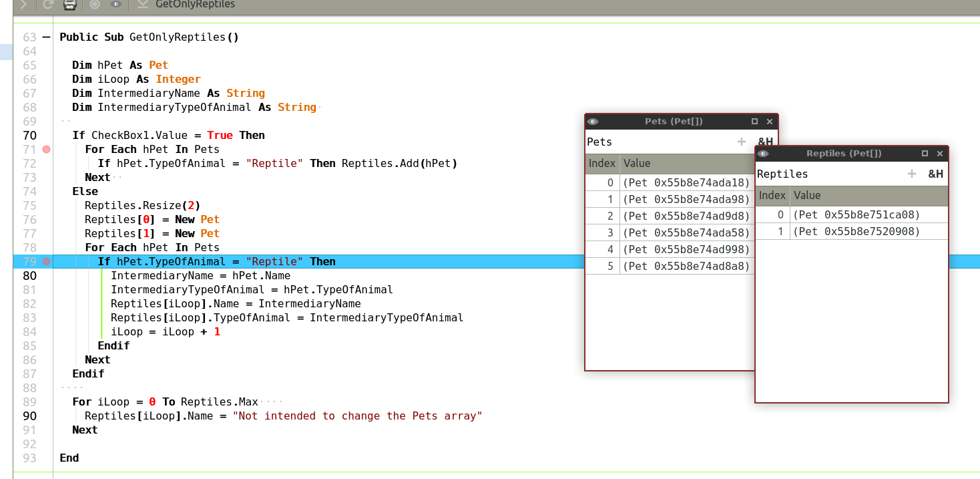Open Reptiles row 1 Pet object value
Screen dimensions: 980x479
click(856, 231)
